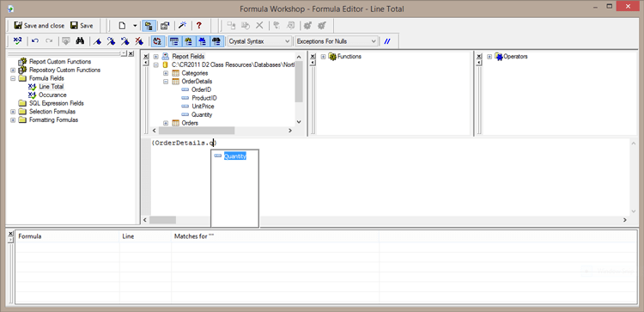This screenshot has height=312, width=644.
Task: Click the Formula column header
Action: click(67, 236)
